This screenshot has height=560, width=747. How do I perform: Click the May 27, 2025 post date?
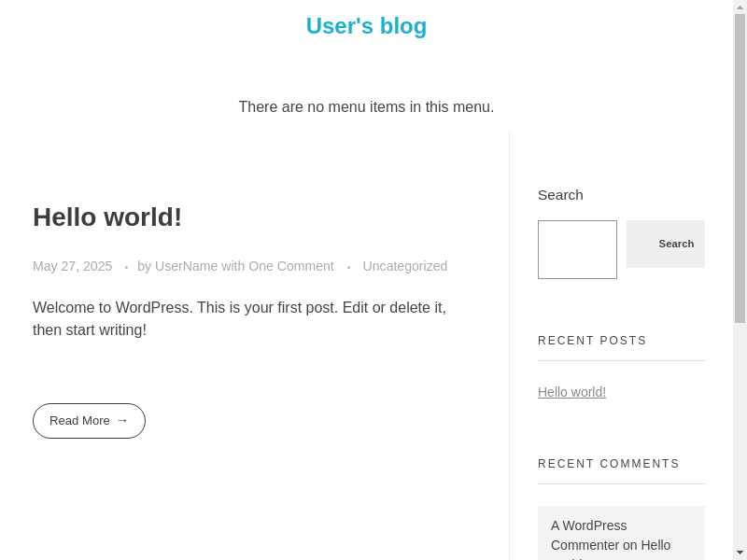pyautogui.click(x=72, y=266)
